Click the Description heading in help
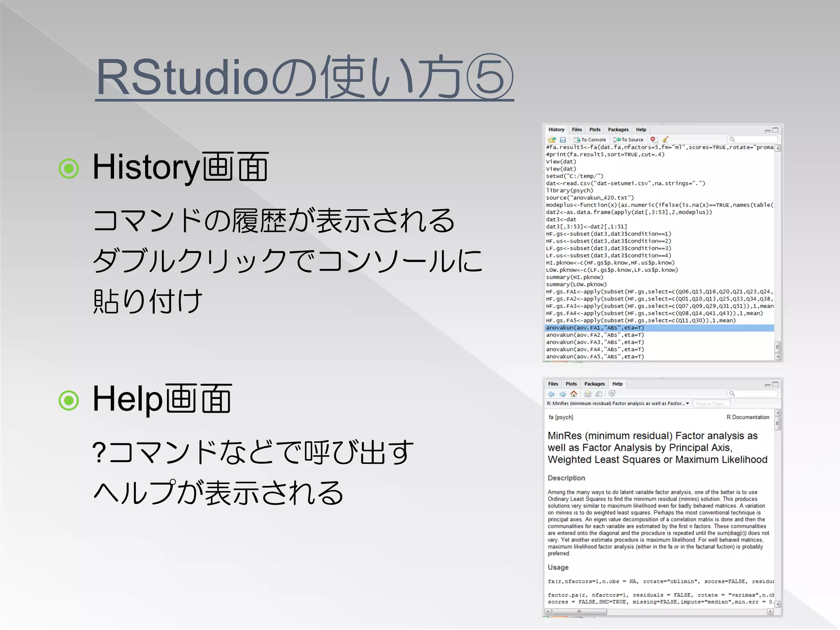Viewport: 840px width, 630px height. [566, 478]
